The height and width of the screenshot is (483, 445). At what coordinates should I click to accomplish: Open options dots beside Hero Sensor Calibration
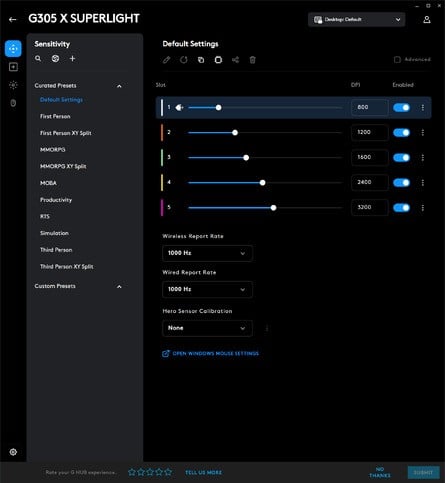click(x=267, y=328)
